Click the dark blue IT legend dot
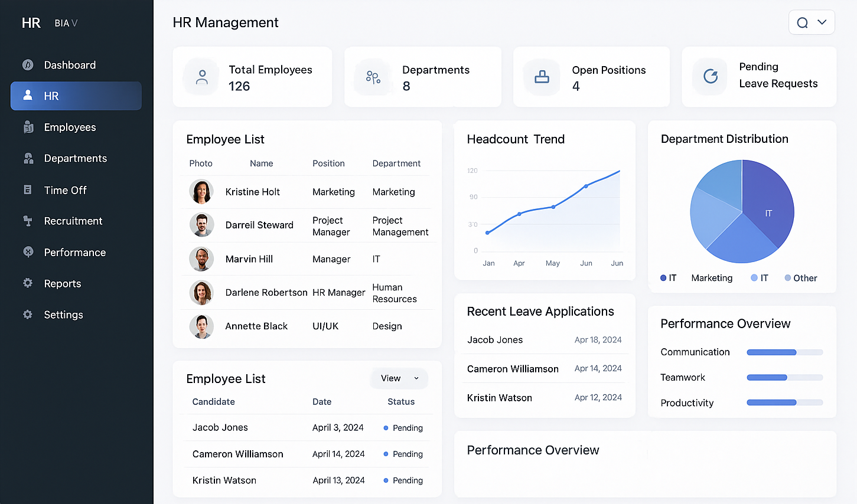The width and height of the screenshot is (857, 504). click(x=663, y=278)
